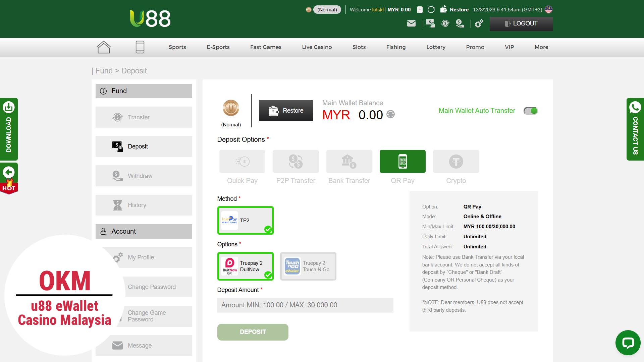Screen dimensions: 644x362
Task: Click the HOT arrow side tab
Action: [9, 179]
